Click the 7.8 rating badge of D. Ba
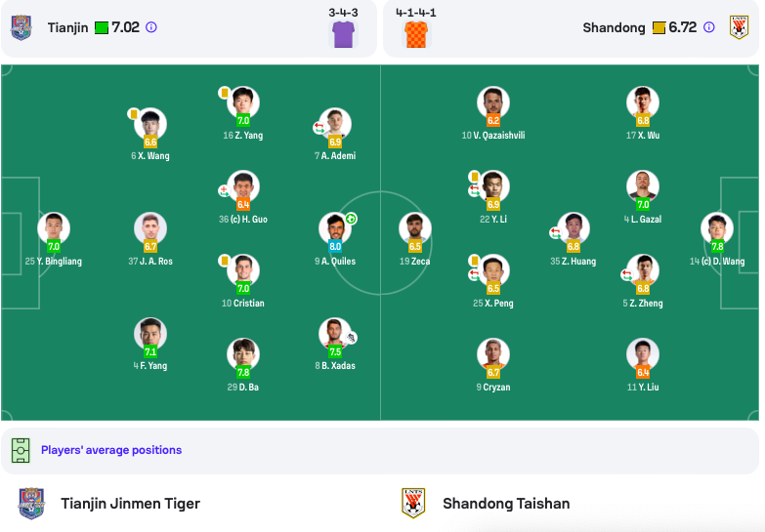765x532 pixels. tap(243, 373)
